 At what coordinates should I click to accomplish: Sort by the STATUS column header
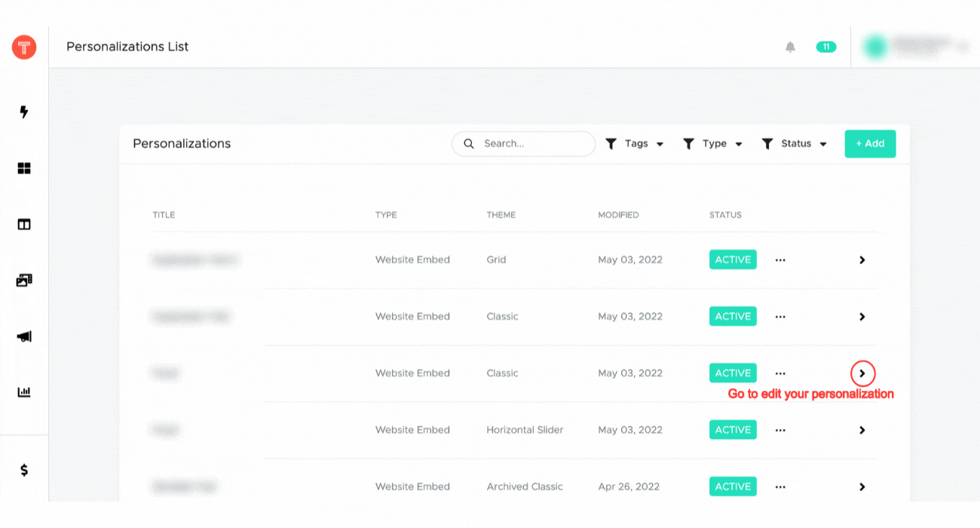click(725, 215)
